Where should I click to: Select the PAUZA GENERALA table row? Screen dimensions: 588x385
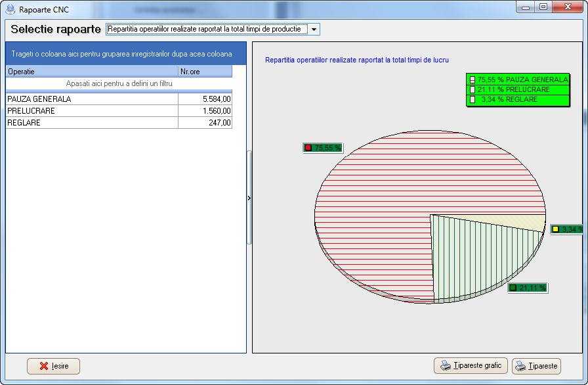[x=92, y=99]
